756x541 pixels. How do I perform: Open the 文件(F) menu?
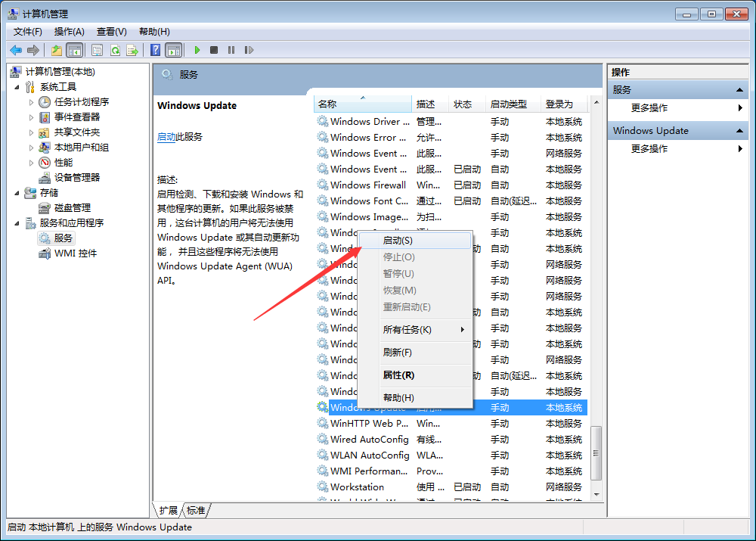coord(27,32)
